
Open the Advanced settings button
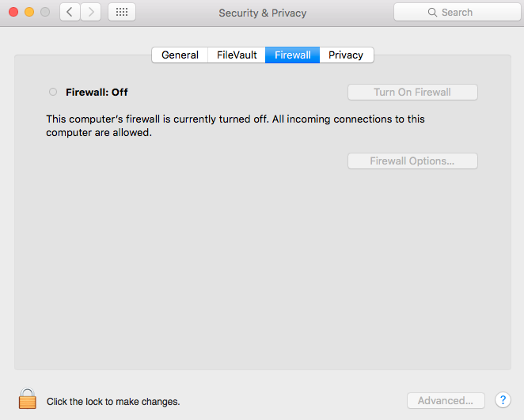click(x=446, y=400)
